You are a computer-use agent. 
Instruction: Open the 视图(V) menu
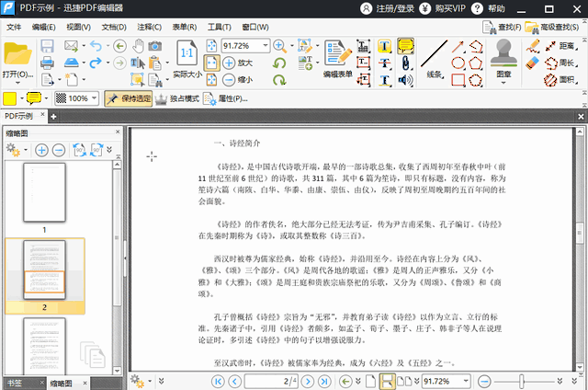click(78, 27)
